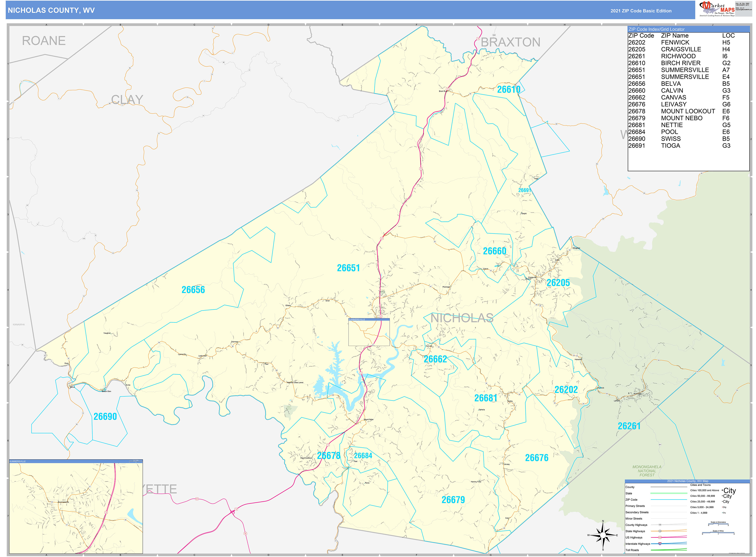The height and width of the screenshot is (557, 756).
Task: Click the 2021 ZIP Code Basic Edition text
Action: (641, 11)
